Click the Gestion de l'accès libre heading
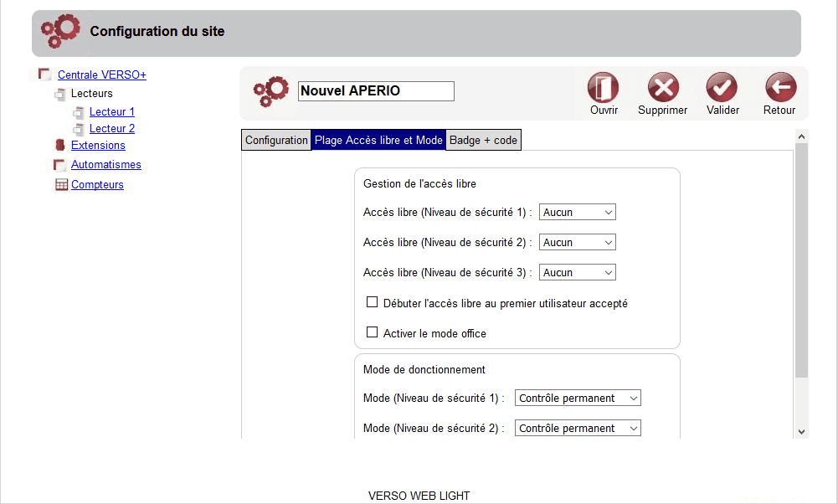The height and width of the screenshot is (504, 838). 419,184
